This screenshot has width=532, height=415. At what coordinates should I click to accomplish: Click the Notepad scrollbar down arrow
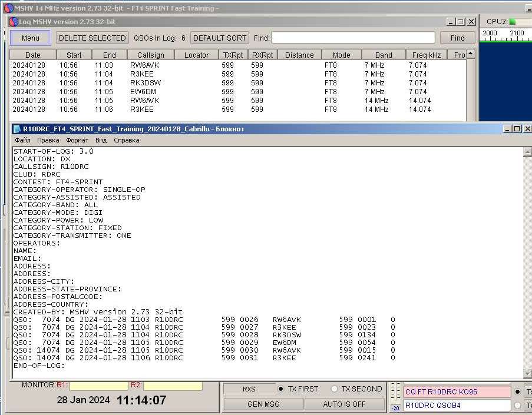tap(527, 374)
